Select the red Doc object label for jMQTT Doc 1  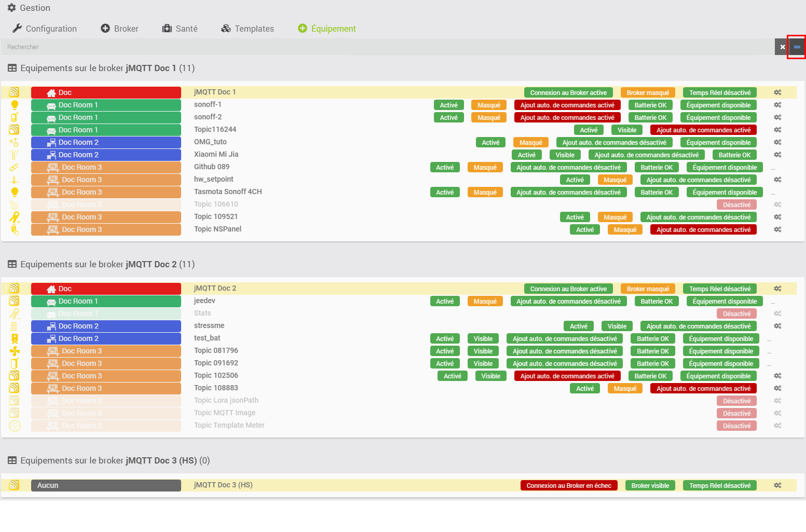click(106, 92)
